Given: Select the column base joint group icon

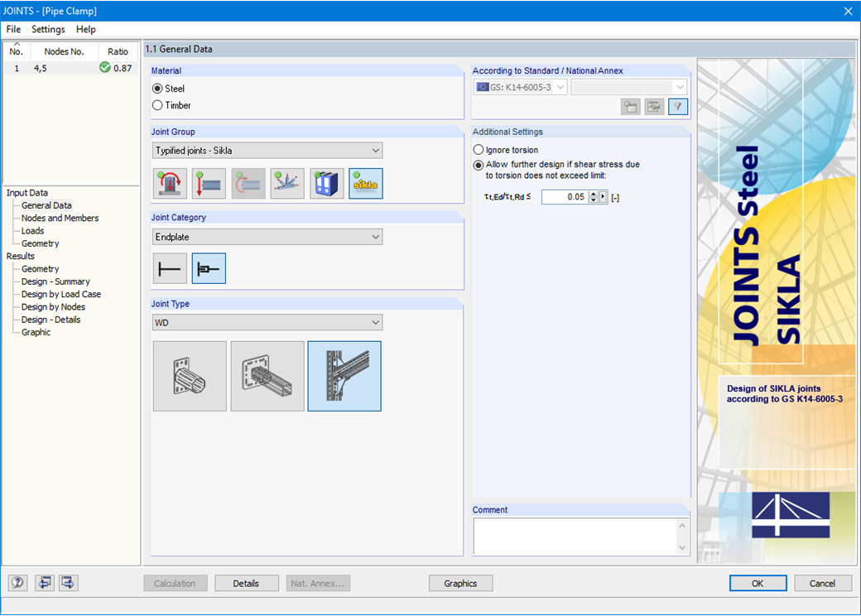Looking at the screenshot, I should (170, 183).
